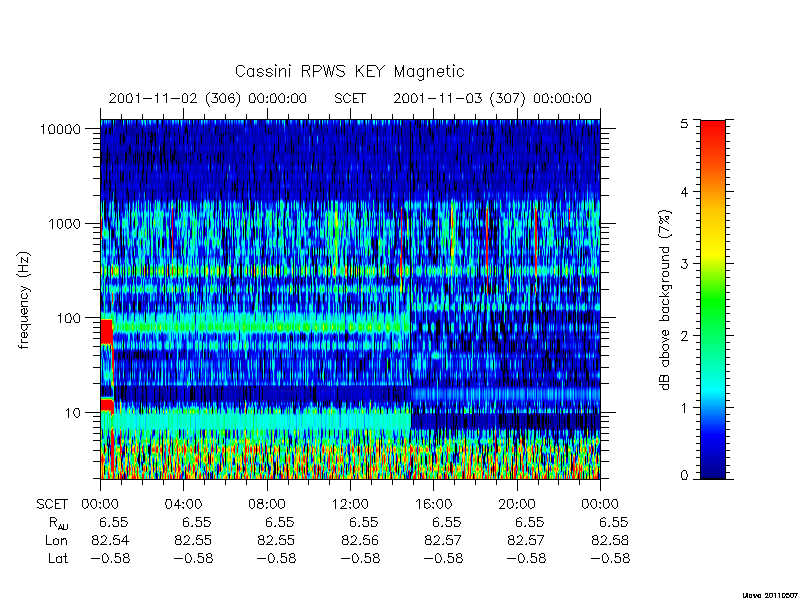Image resolution: width=800 pixels, height=600 pixels.
Task: Click the 82.55 value under 04:00
Action: coord(193,540)
